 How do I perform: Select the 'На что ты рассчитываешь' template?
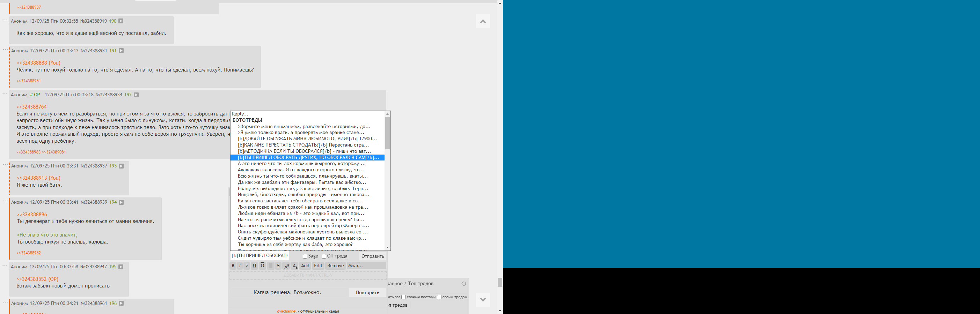[x=307, y=220]
